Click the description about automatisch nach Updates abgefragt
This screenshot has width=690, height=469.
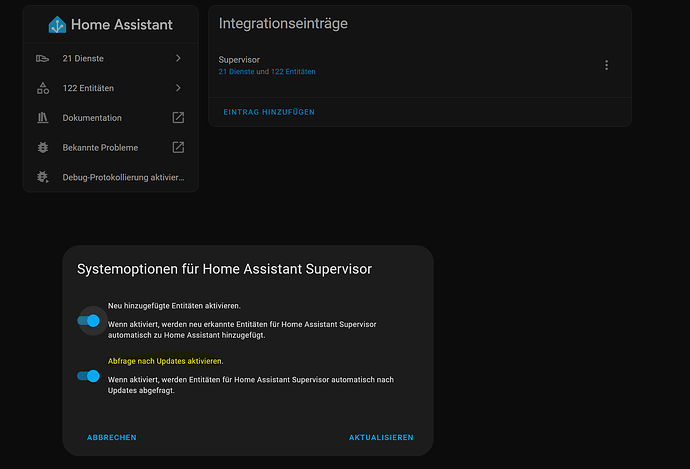pyautogui.click(x=251, y=385)
